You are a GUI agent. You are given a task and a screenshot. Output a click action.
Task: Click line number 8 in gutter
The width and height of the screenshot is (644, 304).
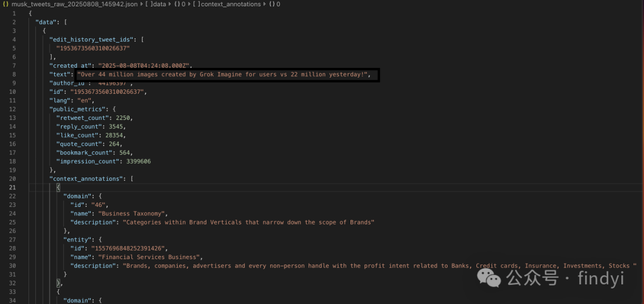coord(14,75)
